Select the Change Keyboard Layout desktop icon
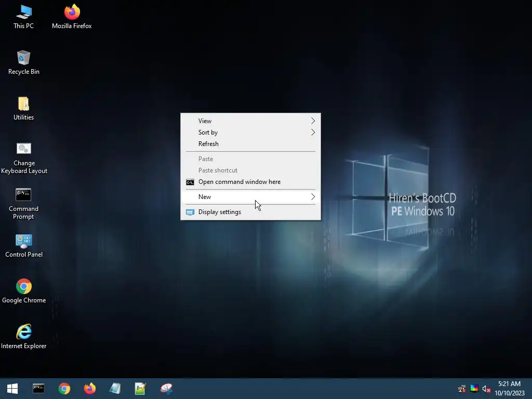532x399 pixels. tap(24, 158)
